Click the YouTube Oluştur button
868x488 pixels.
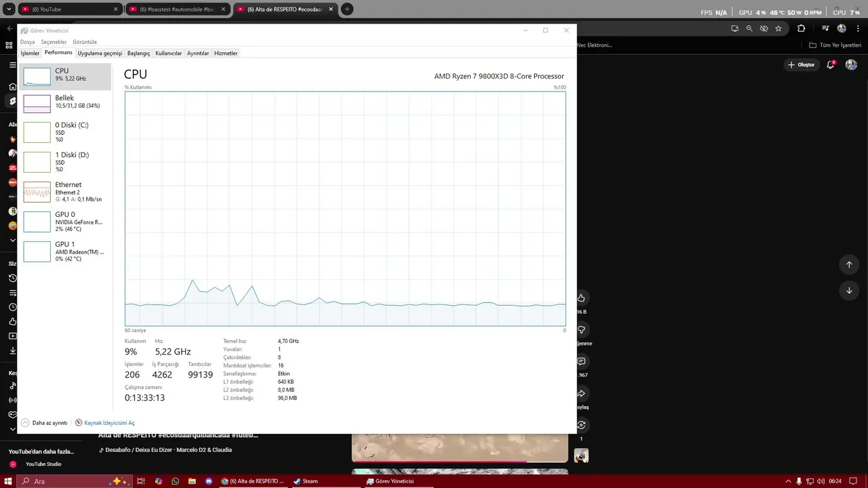(x=802, y=65)
